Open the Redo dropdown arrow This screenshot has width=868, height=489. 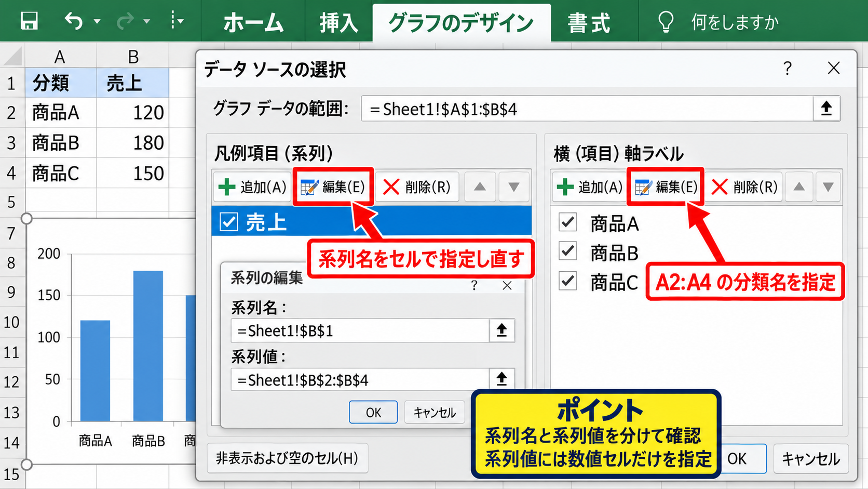(147, 22)
